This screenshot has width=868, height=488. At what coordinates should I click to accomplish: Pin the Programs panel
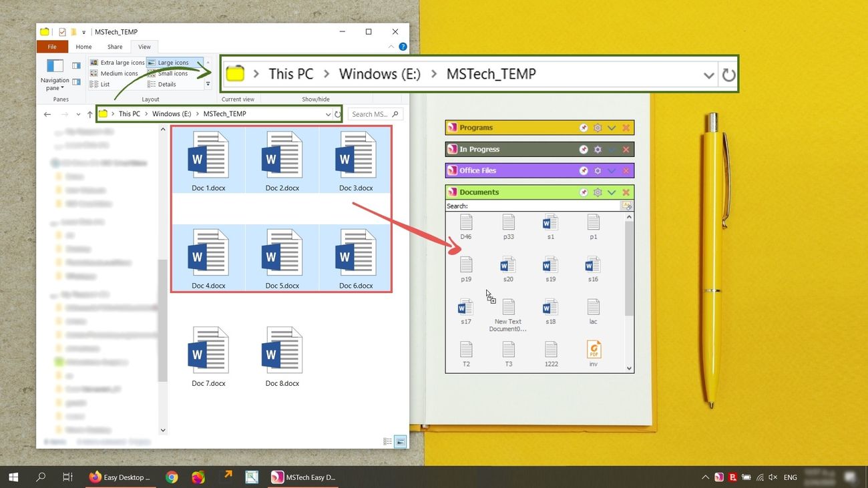[x=583, y=128]
